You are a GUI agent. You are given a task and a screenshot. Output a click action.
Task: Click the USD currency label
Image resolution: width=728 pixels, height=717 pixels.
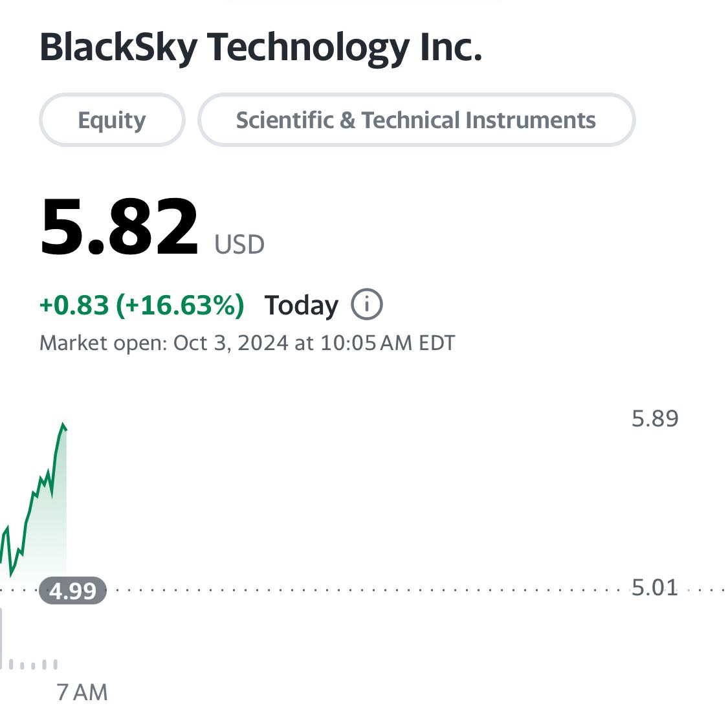tap(239, 245)
